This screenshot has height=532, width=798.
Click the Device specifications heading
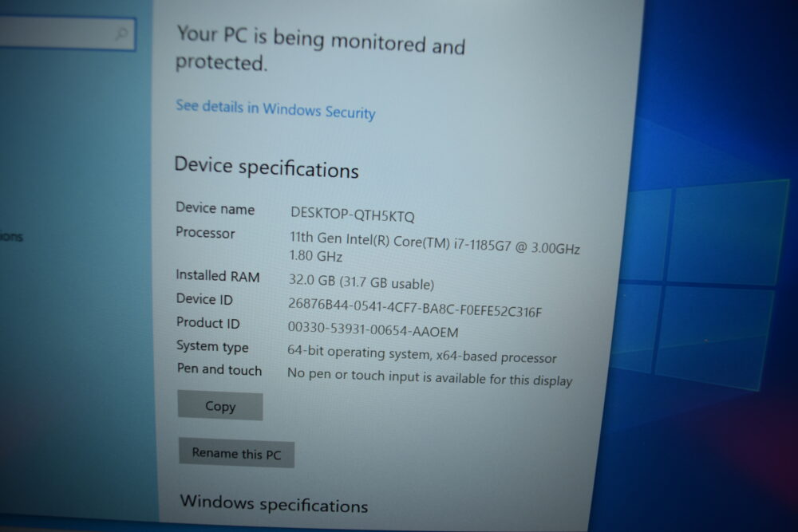[x=267, y=167]
